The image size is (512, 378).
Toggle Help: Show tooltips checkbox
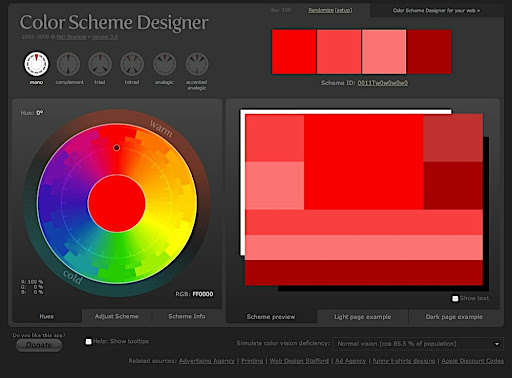[88, 342]
